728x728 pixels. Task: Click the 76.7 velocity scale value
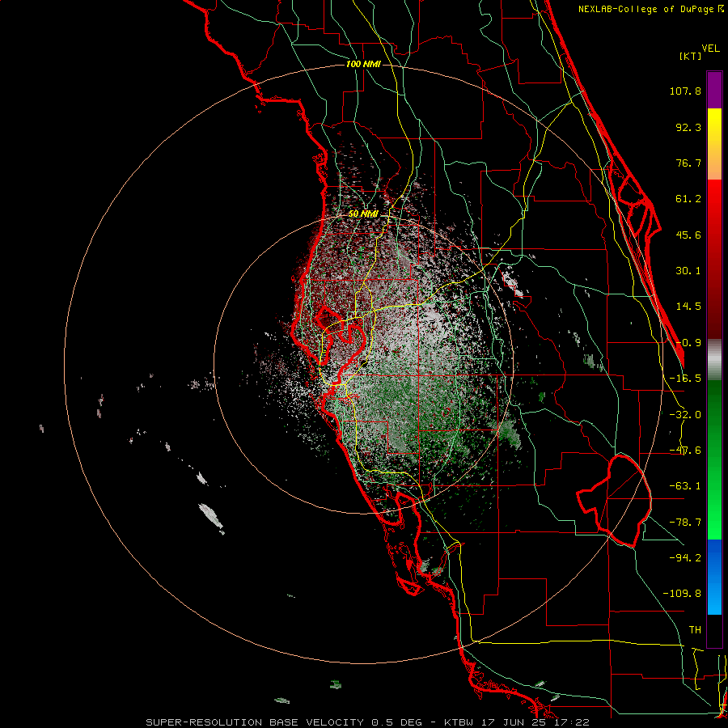[x=688, y=163]
